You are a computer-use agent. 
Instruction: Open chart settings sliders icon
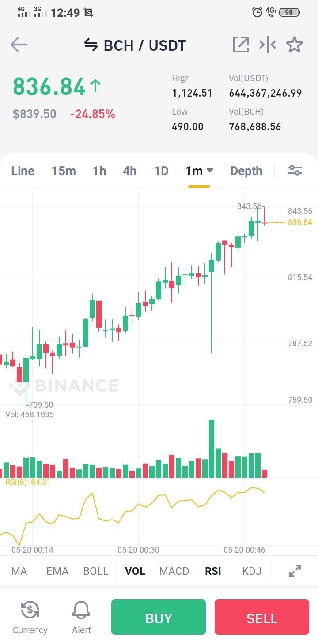pos(295,170)
